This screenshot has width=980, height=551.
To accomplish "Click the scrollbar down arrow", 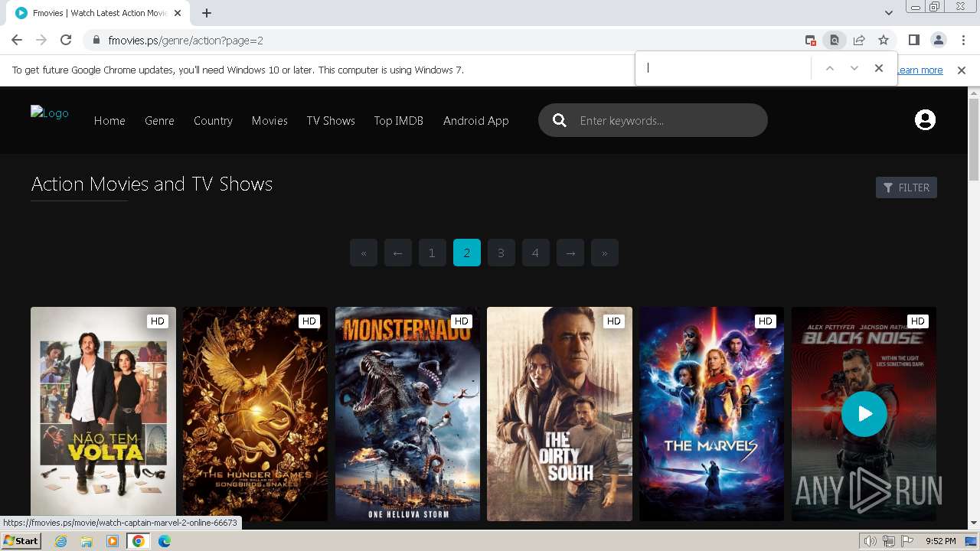I will tap(974, 523).
